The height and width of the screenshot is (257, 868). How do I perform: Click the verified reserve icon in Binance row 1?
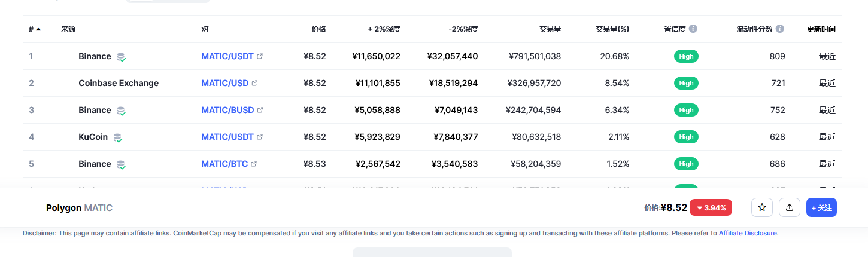pos(121,57)
